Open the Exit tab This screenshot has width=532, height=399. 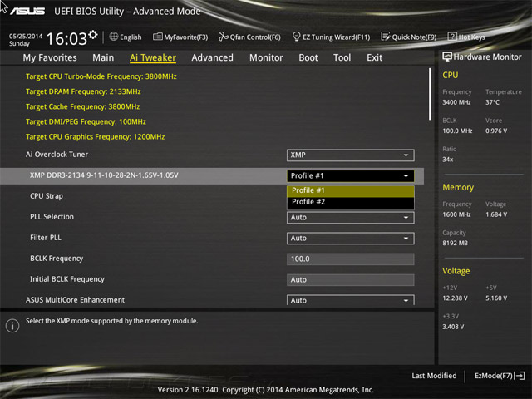(x=374, y=57)
